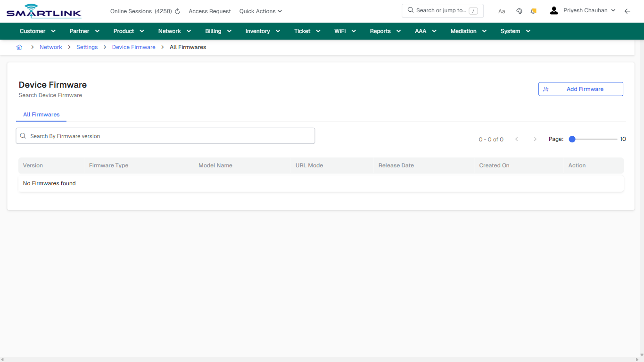This screenshot has height=362, width=644.
Task: Click the Aa font-size icon
Action: [x=501, y=11]
